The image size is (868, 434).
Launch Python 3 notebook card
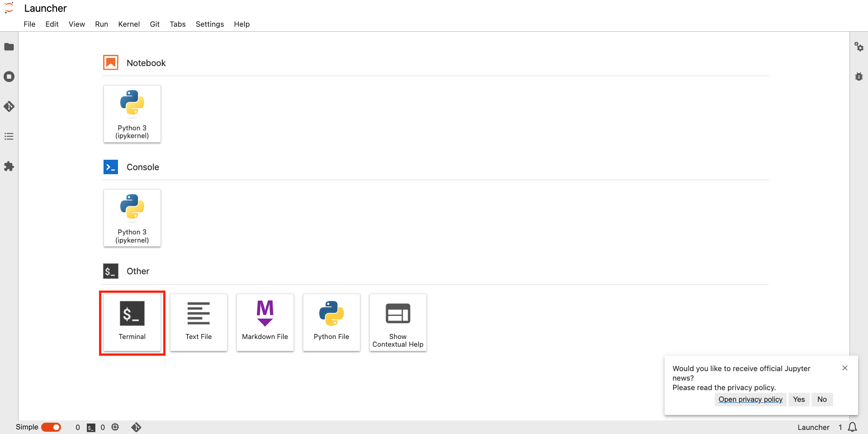(132, 114)
